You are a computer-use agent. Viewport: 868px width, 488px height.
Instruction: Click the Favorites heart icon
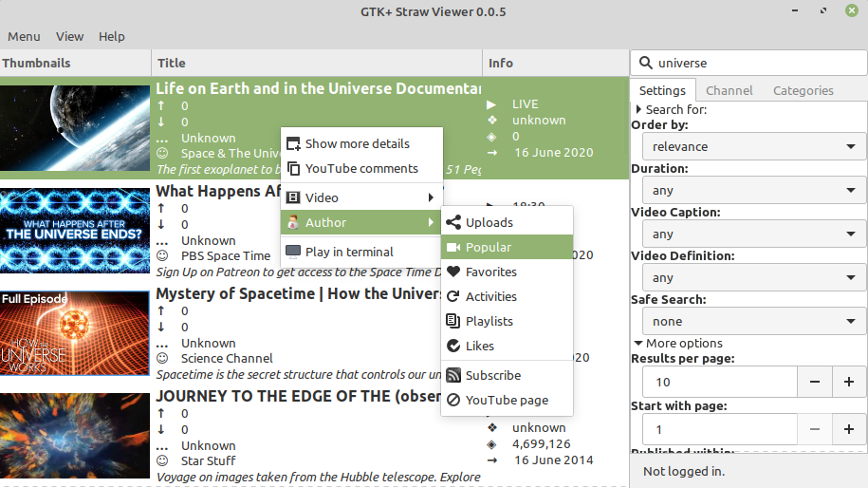pos(453,272)
